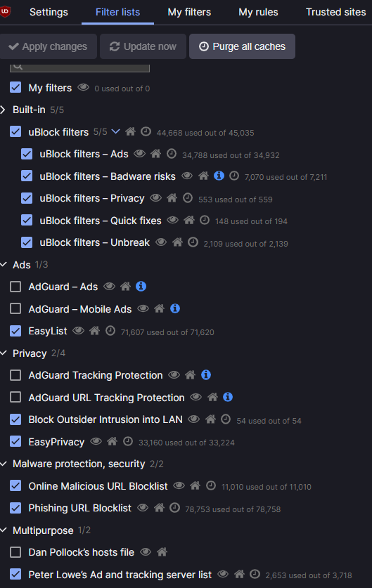Viewport: 372px width, 588px height.
Task: Open the home icon for EasyPrivacy
Action: pos(113,441)
